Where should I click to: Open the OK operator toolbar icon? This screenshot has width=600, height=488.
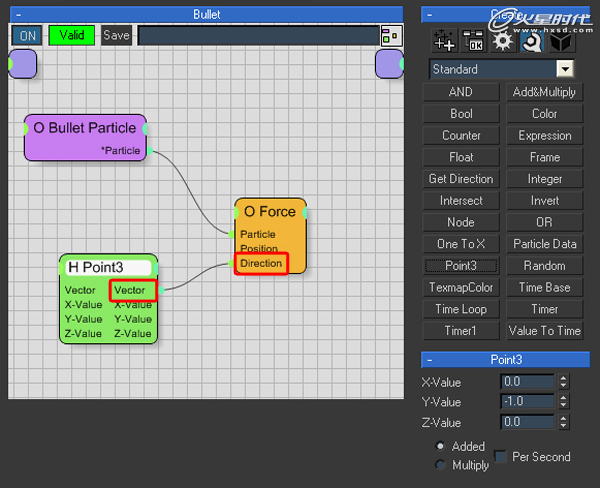pyautogui.click(x=473, y=40)
